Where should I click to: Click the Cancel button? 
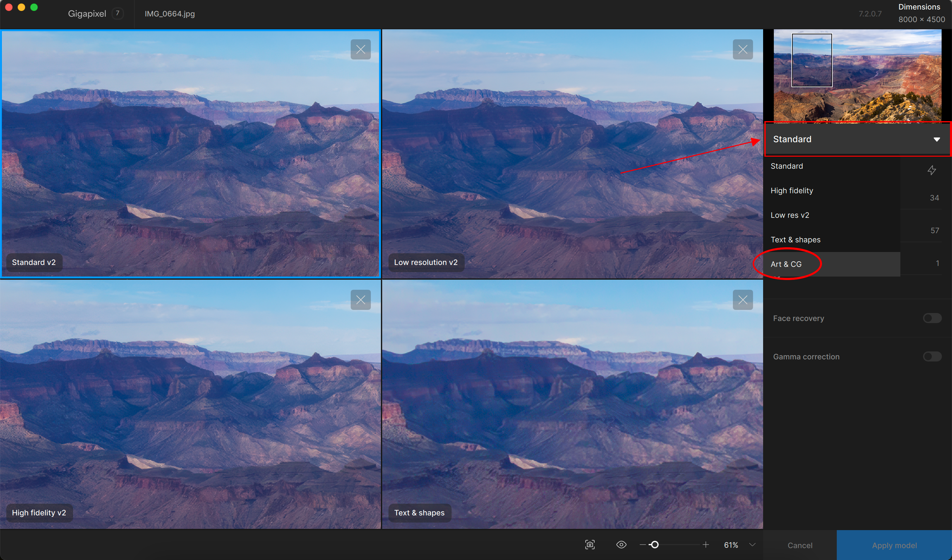tap(800, 545)
